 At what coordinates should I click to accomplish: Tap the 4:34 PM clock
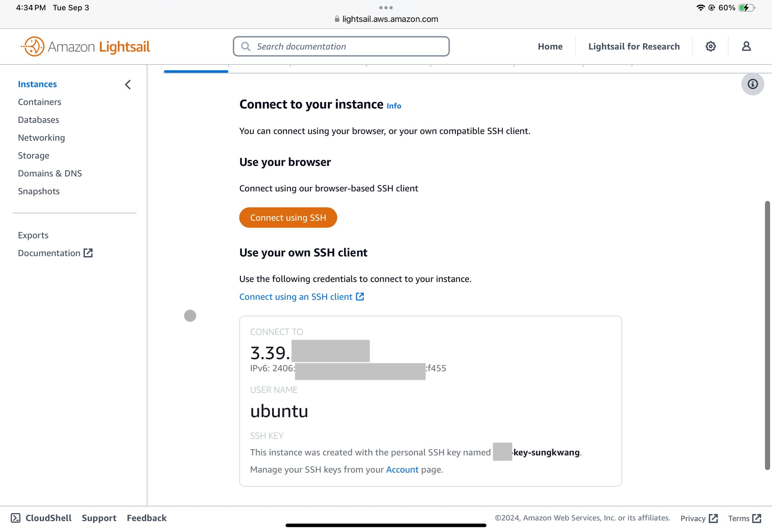point(31,8)
